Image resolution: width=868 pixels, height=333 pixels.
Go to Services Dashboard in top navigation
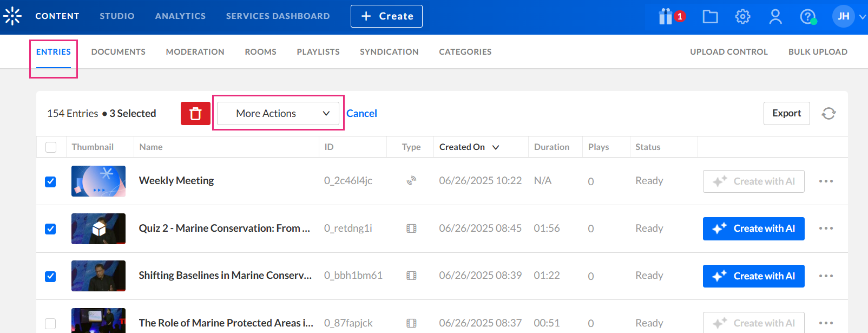pos(278,16)
